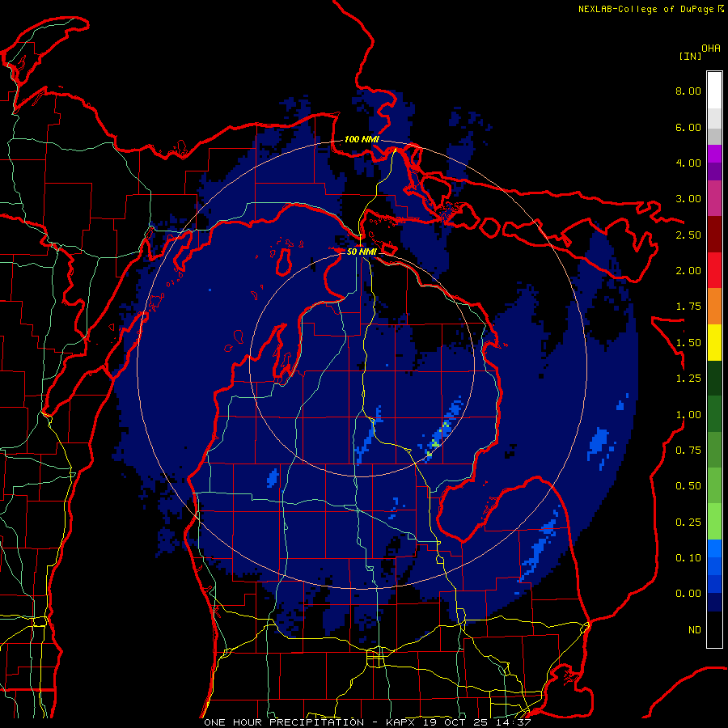Click the 0.10 legend value

688,558
